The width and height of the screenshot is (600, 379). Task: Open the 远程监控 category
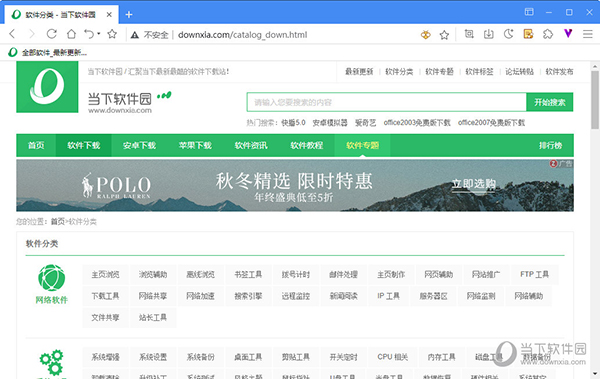pos(296,296)
